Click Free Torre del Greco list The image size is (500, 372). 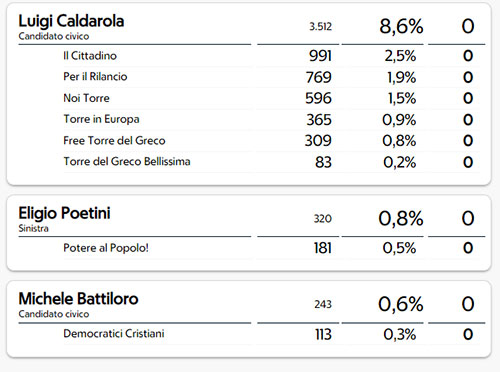coord(114,140)
